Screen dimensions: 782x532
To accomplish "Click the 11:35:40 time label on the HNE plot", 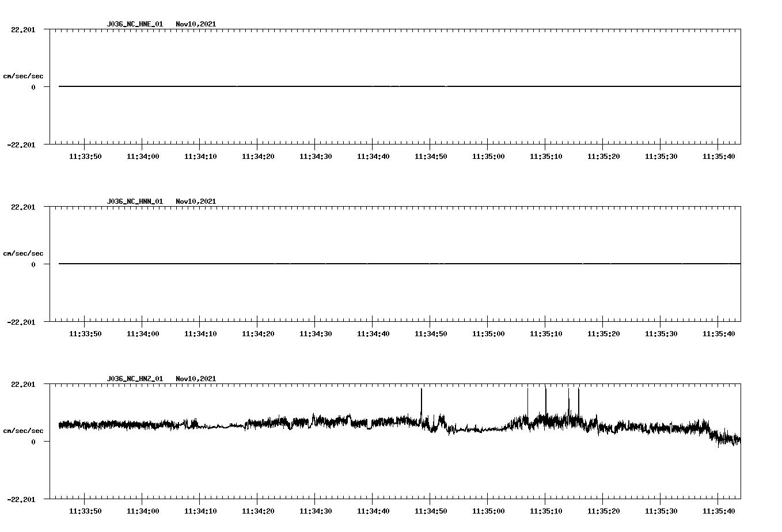I will pos(719,157).
